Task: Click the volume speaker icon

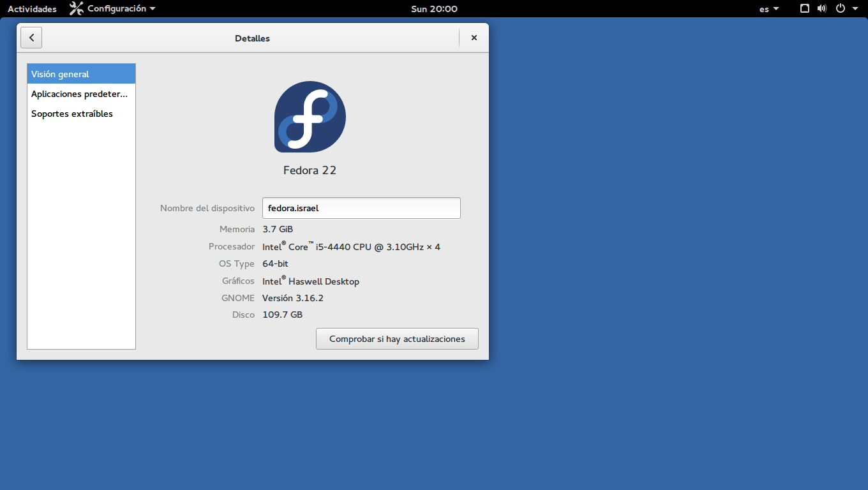Action: (822, 9)
